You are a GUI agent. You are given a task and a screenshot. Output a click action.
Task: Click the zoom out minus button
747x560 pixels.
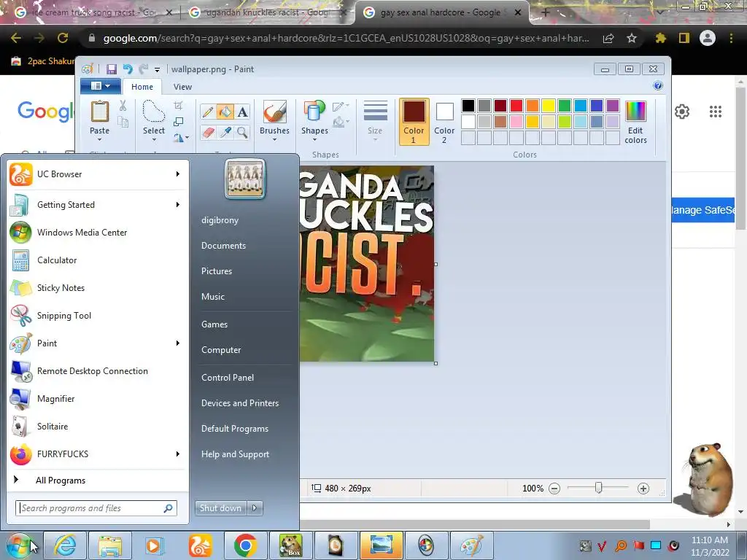pos(554,489)
